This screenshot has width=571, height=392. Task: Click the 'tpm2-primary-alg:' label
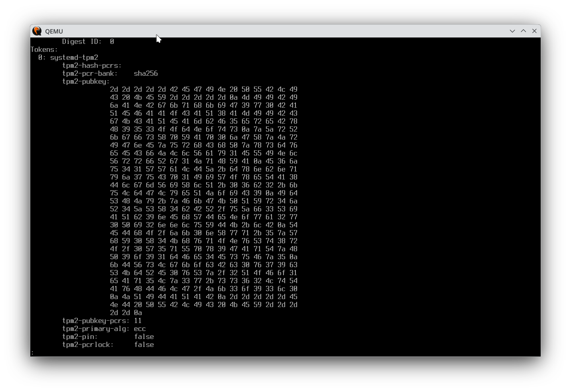tap(96, 329)
